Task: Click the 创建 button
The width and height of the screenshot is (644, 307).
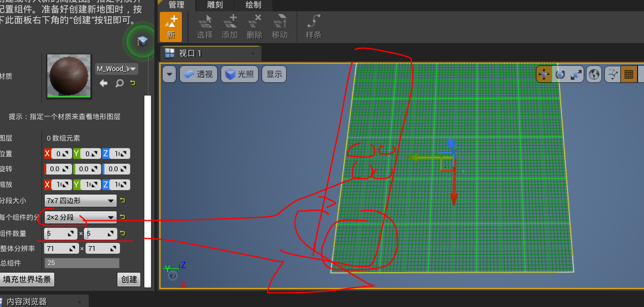Action: [129, 280]
